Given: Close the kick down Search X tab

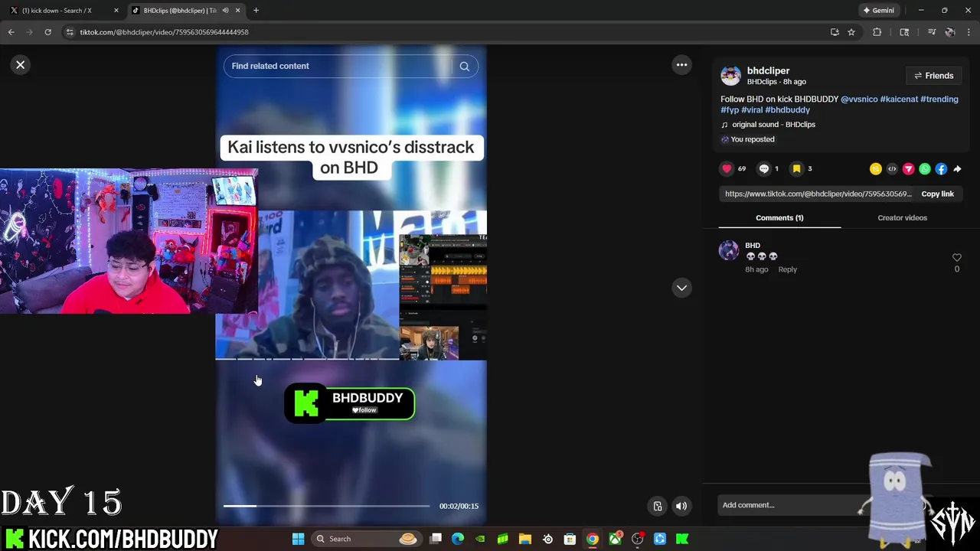Looking at the screenshot, I should point(116,11).
